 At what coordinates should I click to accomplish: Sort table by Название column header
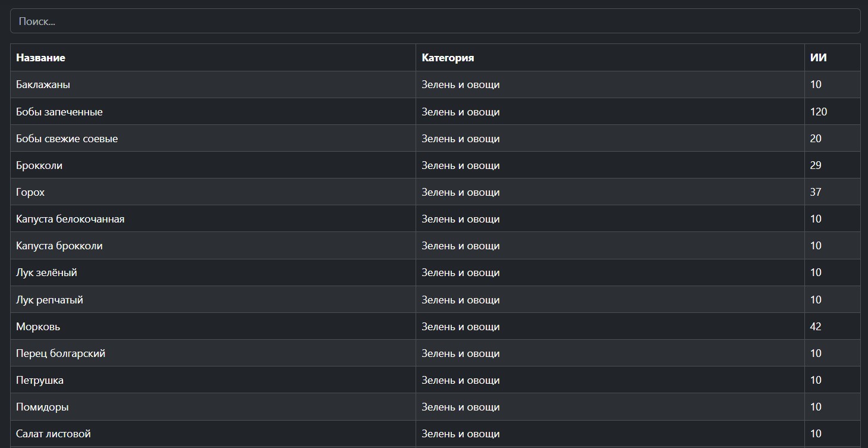[41, 58]
